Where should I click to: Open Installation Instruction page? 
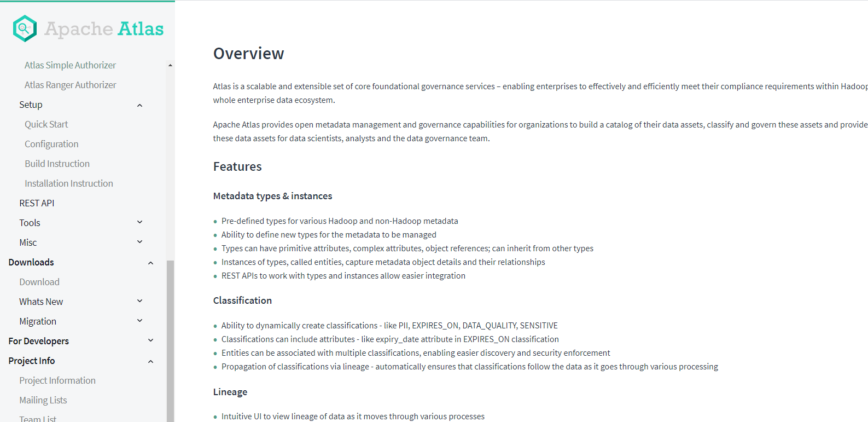click(69, 183)
